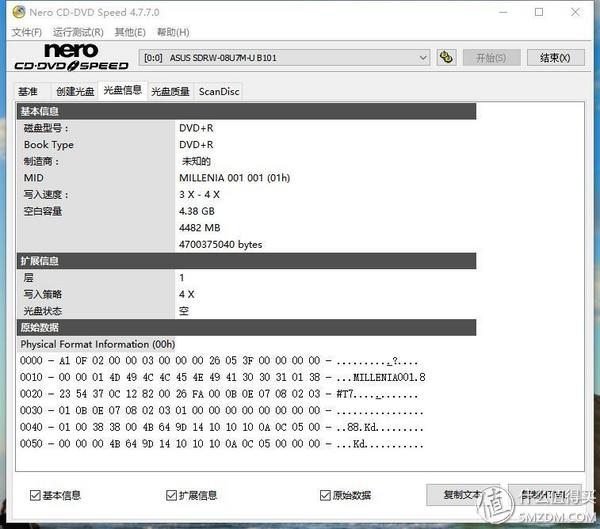The width and height of the screenshot is (600, 529).
Task: Open the 文件(F) menu
Action: coord(26,32)
